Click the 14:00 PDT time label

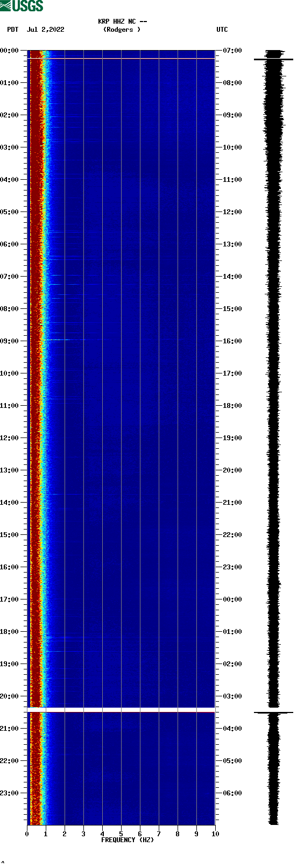tap(10, 503)
